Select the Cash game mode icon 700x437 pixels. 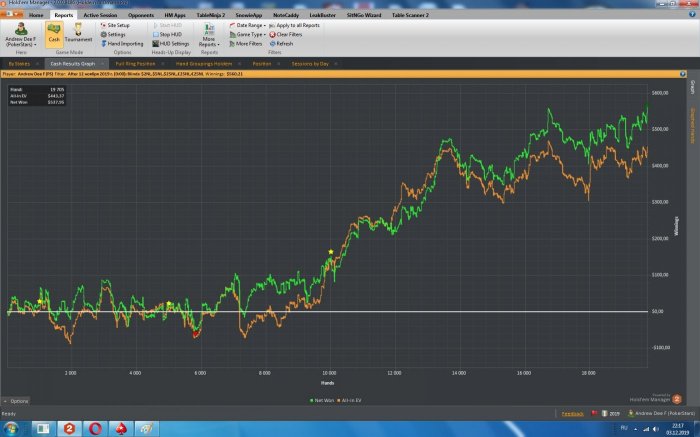pyautogui.click(x=54, y=32)
